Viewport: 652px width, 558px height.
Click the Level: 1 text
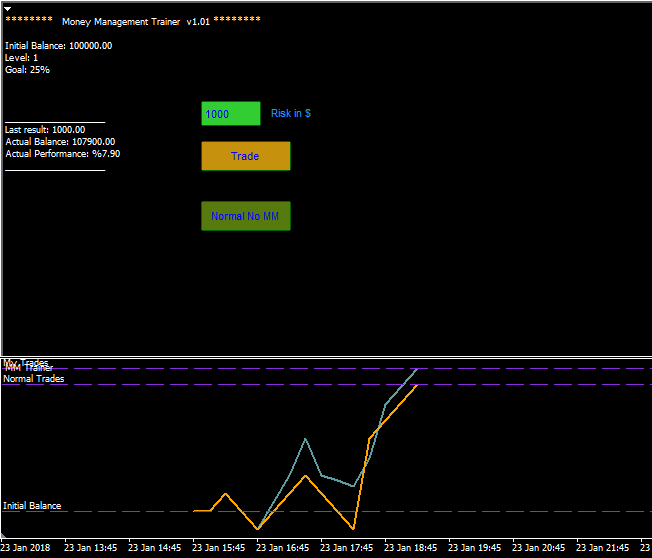pyautogui.click(x=21, y=58)
